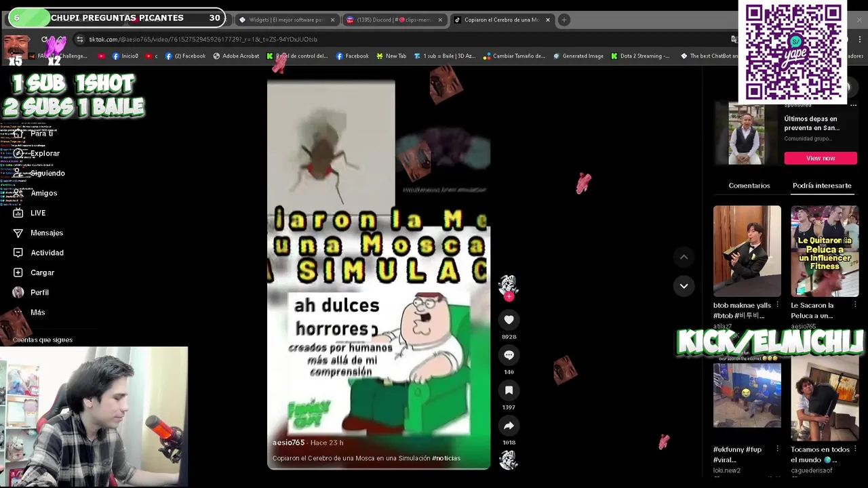Open the sponsored ad thumbnail image
Image resolution: width=868 pixels, height=488 pixels.
[747, 134]
